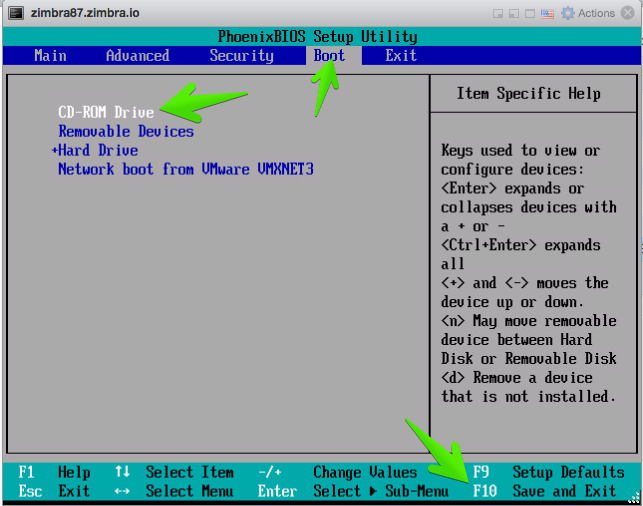Click the first window layout icon in the title bar
The image size is (643, 506).
point(498,14)
